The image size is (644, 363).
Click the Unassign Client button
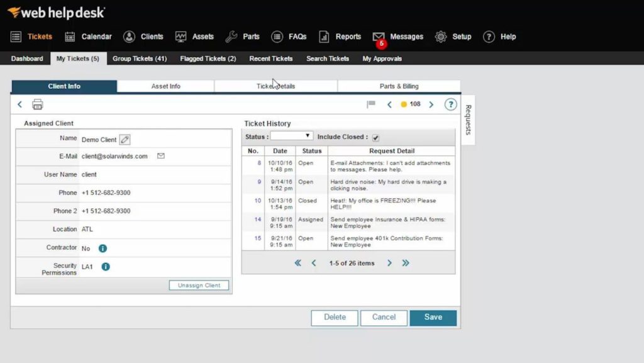[199, 286]
